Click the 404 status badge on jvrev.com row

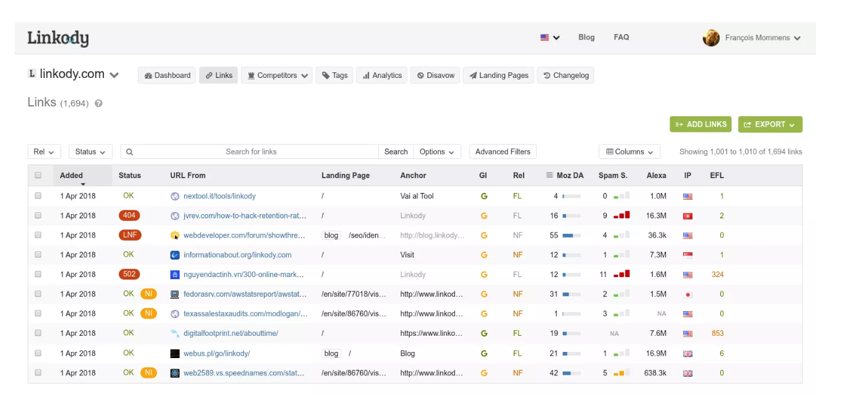[129, 215]
